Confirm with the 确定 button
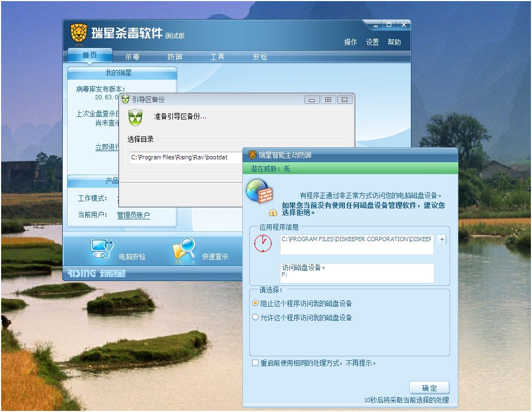This screenshot has height=412, width=532. point(429,388)
